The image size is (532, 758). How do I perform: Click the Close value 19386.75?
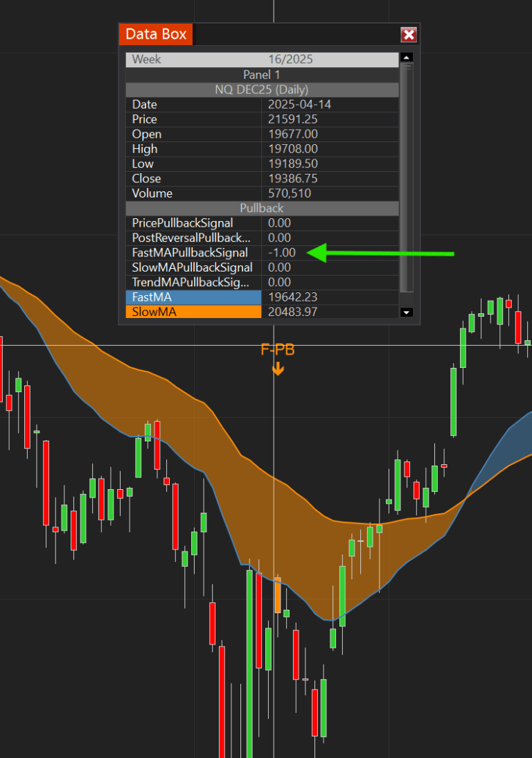coord(293,178)
